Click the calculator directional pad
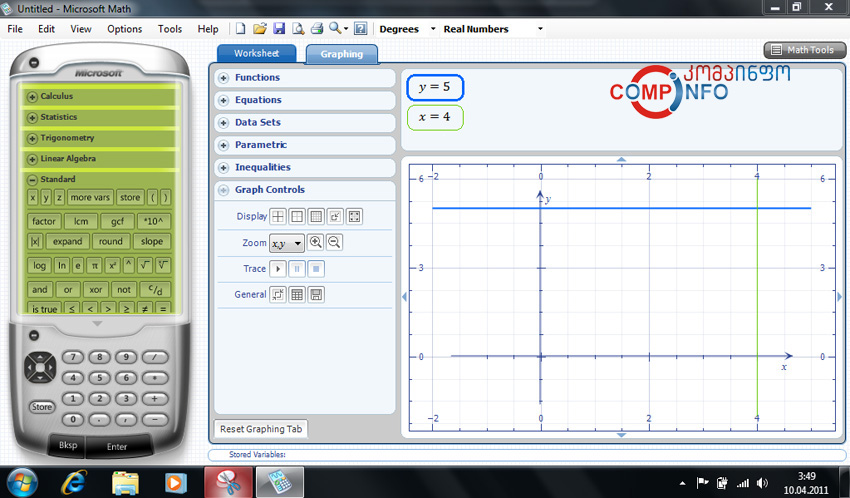850x498 pixels. (x=40, y=367)
